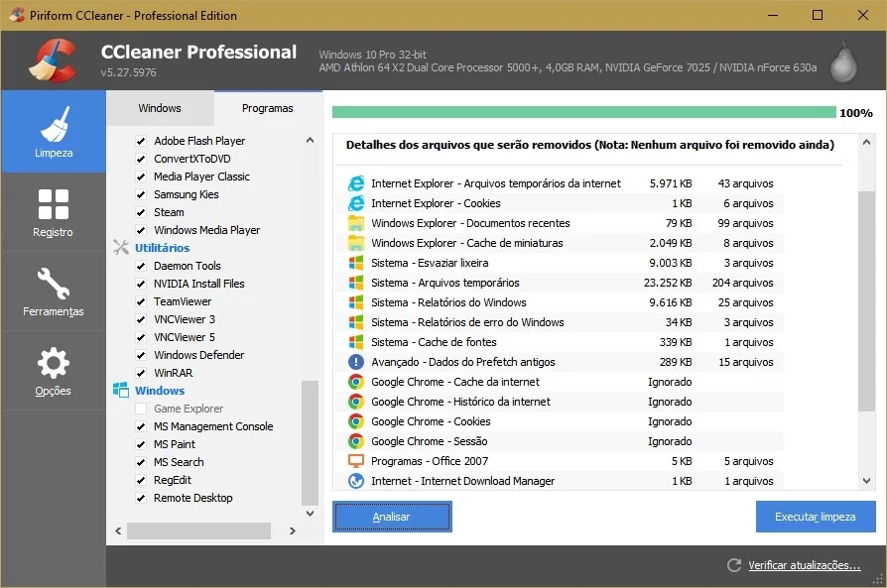Switch to the Programas tab

[268, 108]
